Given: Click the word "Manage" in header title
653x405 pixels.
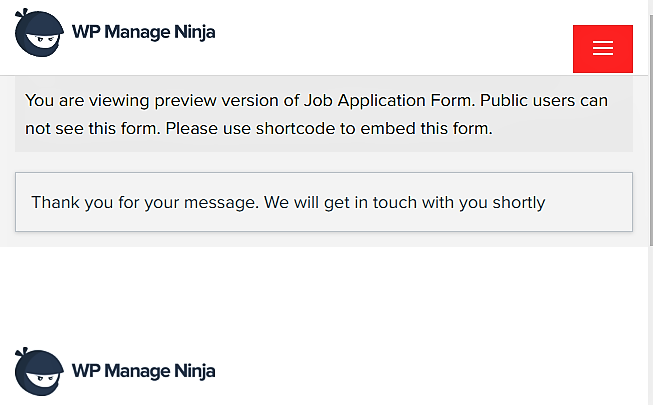Looking at the screenshot, I should pos(133,32).
